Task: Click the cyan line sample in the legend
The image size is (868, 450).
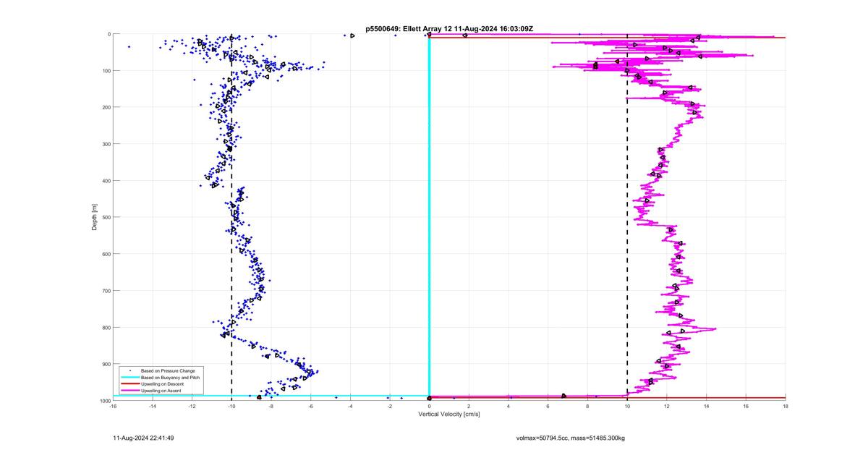Action: [x=130, y=378]
